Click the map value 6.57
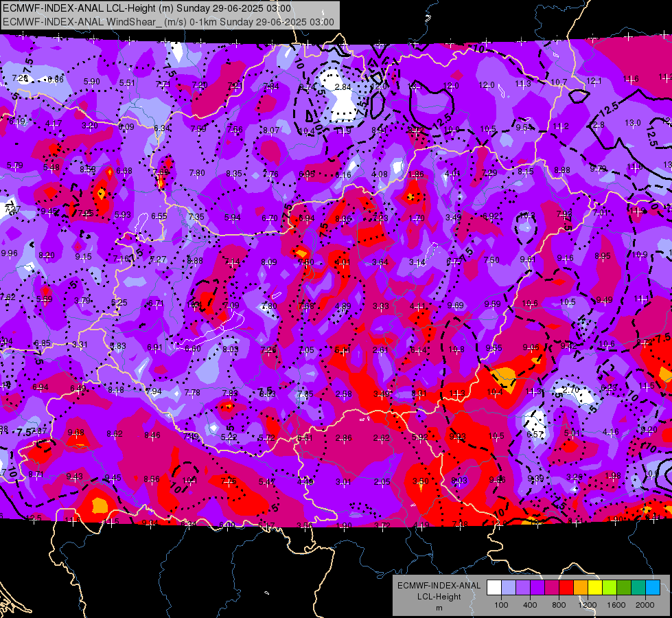The height and width of the screenshot is (618, 672). coord(535,435)
